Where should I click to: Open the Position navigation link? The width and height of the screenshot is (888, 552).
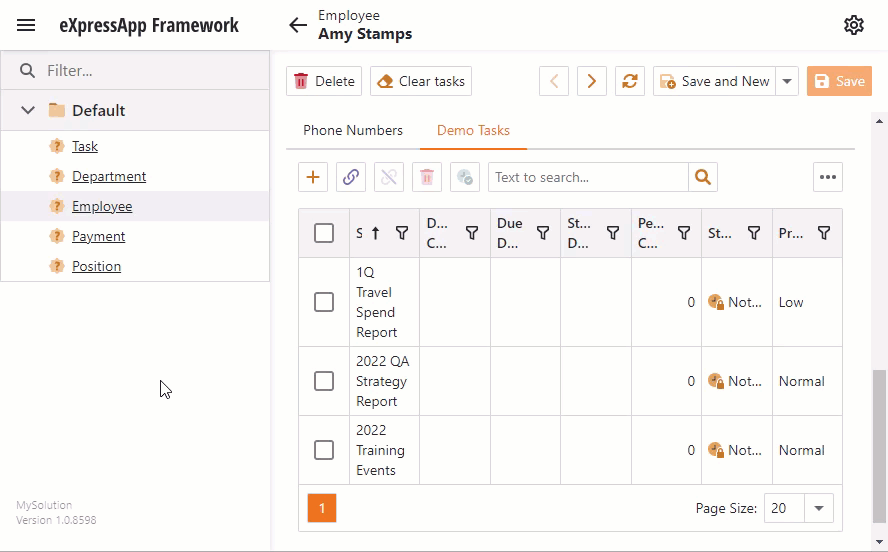[96, 266]
